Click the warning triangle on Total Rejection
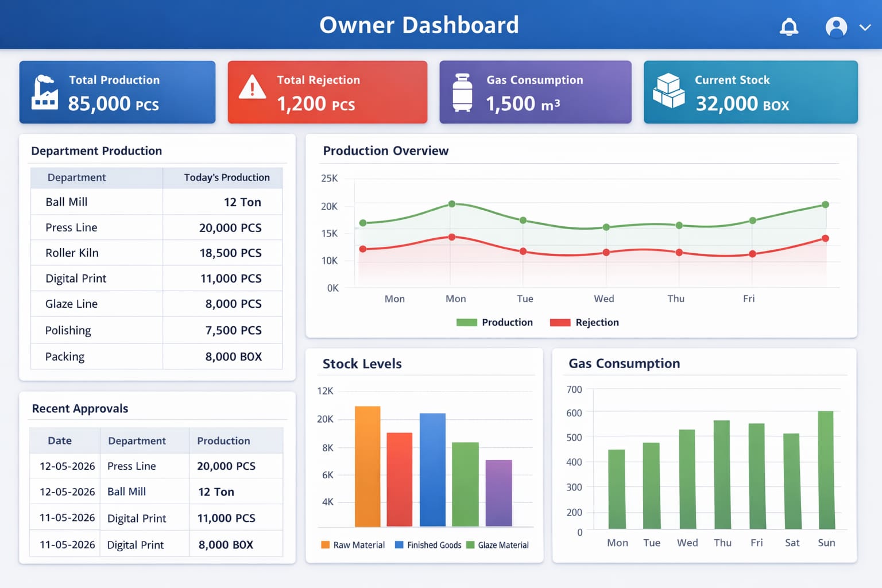Image resolution: width=882 pixels, height=588 pixels. coord(252,87)
